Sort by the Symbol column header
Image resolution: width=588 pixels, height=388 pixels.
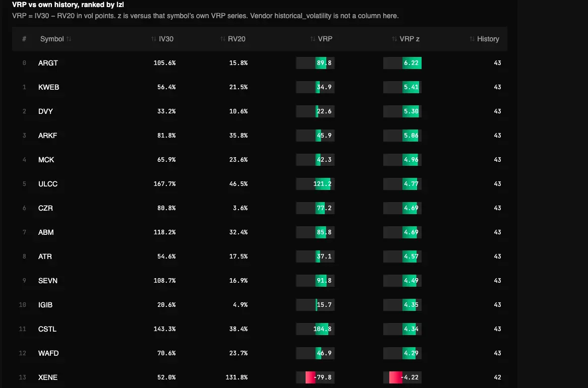coord(55,39)
